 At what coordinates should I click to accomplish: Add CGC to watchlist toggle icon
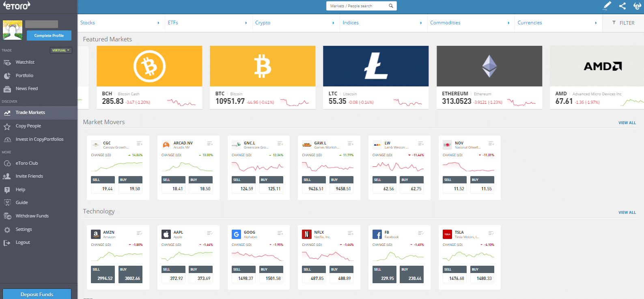pyautogui.click(x=140, y=144)
